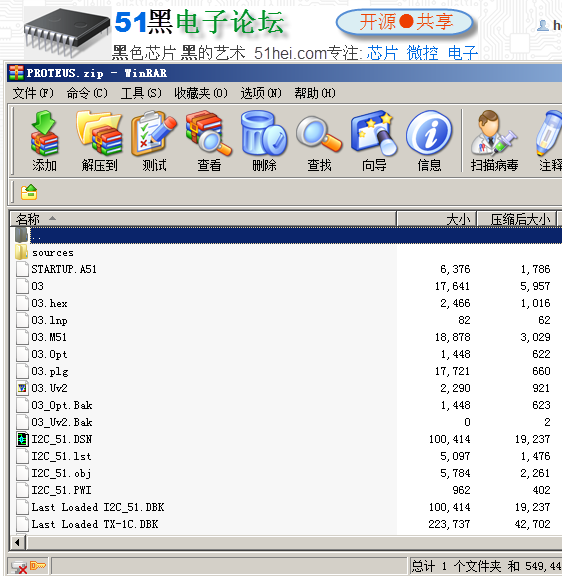Open the Help (帮助) menu

315,93
